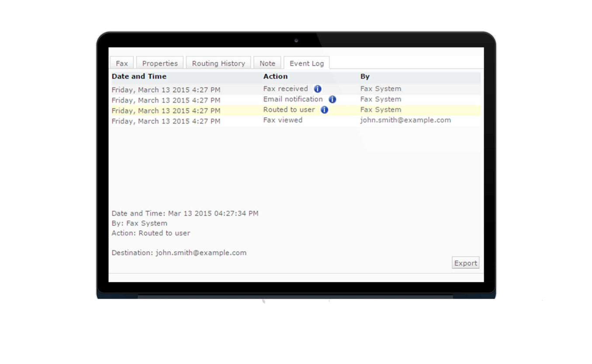Click the By column header
The width and height of the screenshot is (592, 364).
(365, 76)
